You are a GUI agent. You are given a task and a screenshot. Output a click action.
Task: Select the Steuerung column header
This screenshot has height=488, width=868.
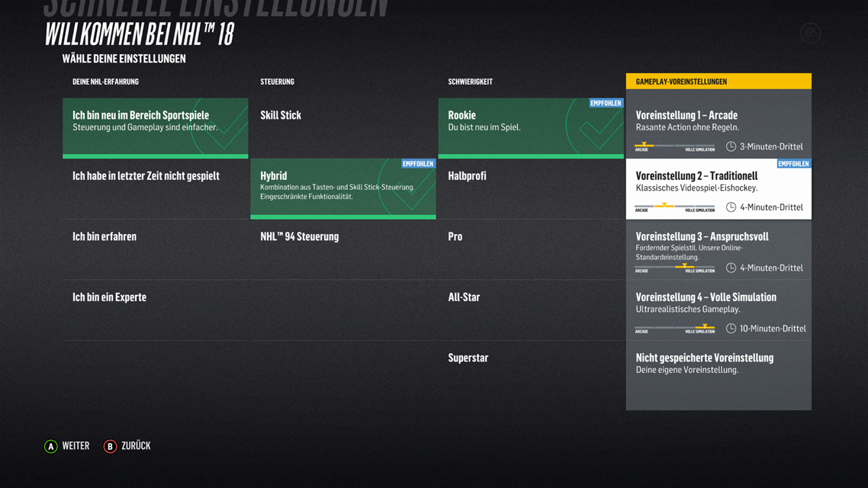277,82
